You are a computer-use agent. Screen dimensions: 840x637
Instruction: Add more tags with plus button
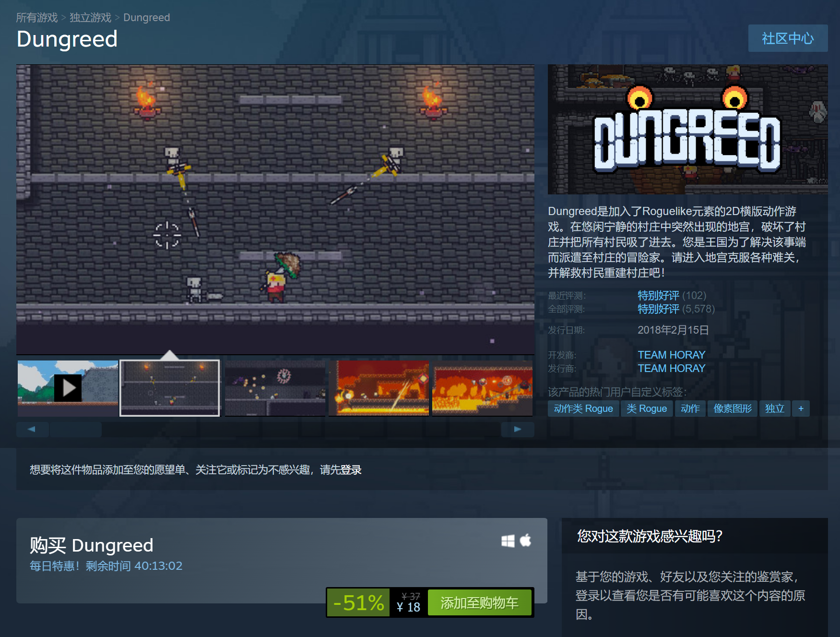(801, 409)
